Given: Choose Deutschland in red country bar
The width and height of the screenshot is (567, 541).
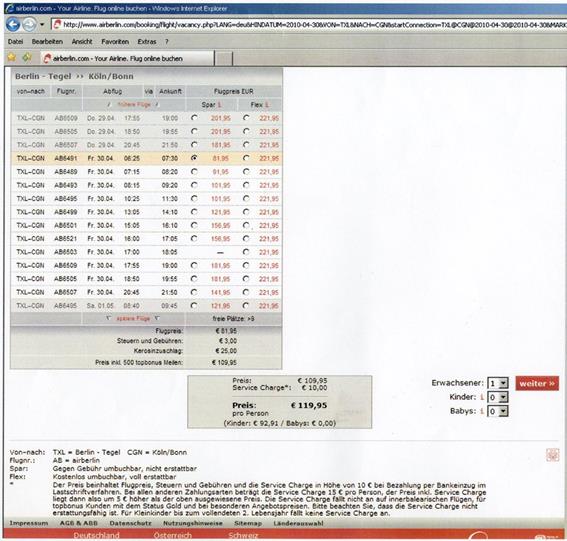Looking at the screenshot, I should (x=96, y=535).
